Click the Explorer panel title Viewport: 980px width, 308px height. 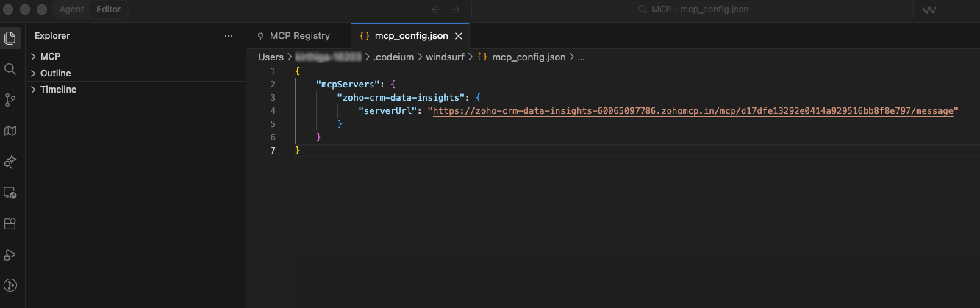(52, 35)
